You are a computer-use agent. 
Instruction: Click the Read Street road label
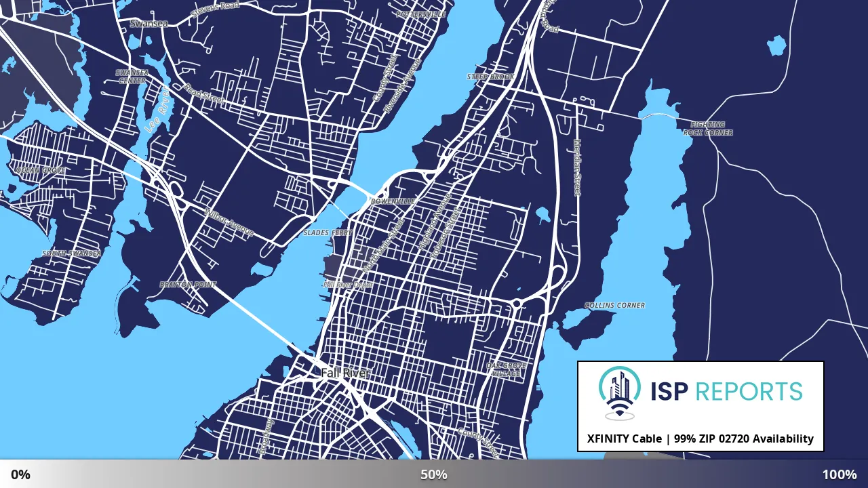204,94
